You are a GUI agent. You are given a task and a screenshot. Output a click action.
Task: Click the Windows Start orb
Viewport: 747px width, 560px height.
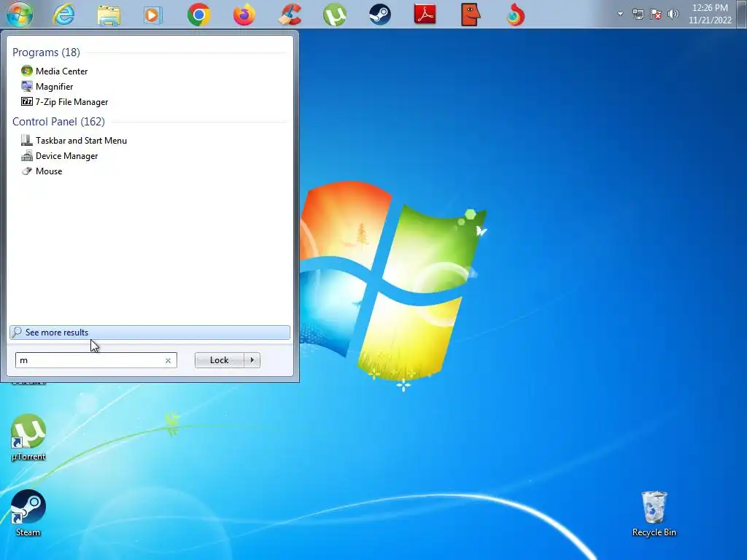click(x=20, y=15)
